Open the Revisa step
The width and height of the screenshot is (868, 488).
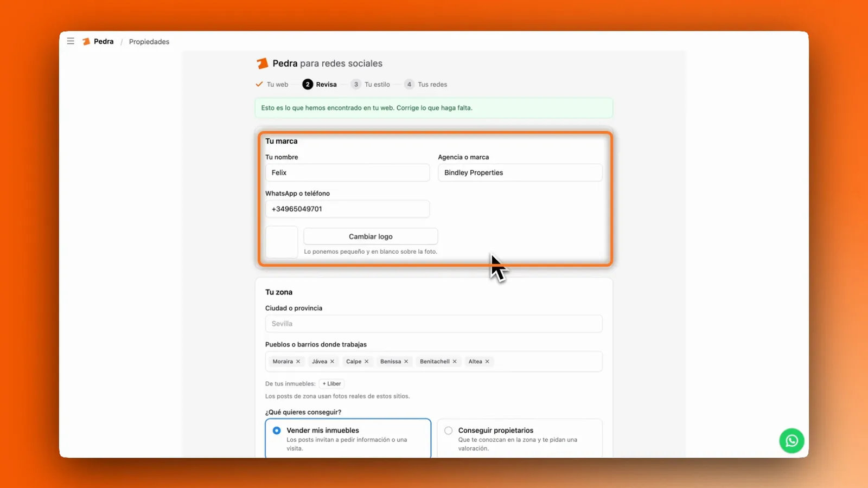[x=320, y=85]
